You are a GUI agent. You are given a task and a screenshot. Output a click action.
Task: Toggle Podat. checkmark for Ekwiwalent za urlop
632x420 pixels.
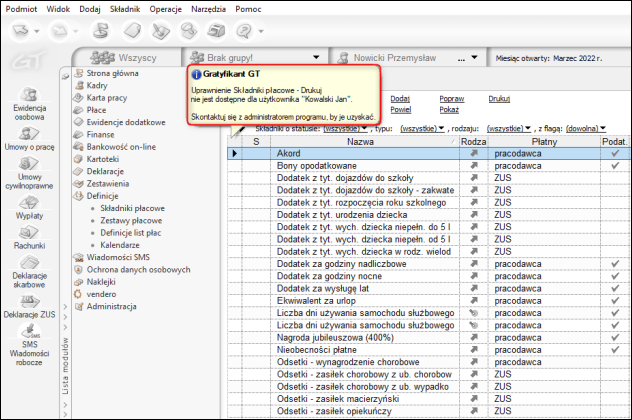615,301
